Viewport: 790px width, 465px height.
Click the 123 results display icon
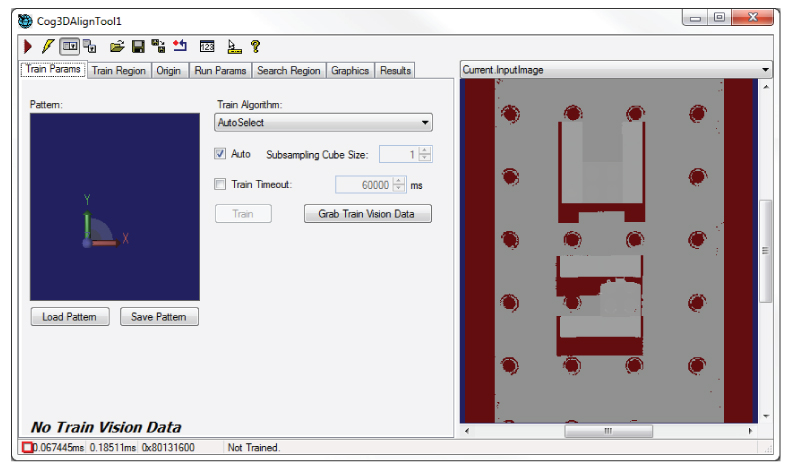click(207, 46)
